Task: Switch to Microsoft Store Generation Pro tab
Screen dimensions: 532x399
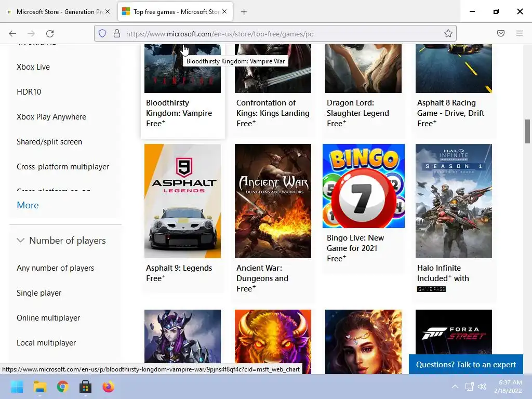Action: pyautogui.click(x=58, y=12)
